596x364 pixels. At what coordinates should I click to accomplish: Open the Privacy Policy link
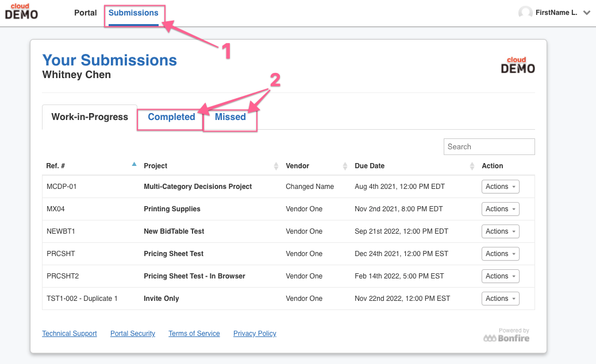tap(255, 333)
